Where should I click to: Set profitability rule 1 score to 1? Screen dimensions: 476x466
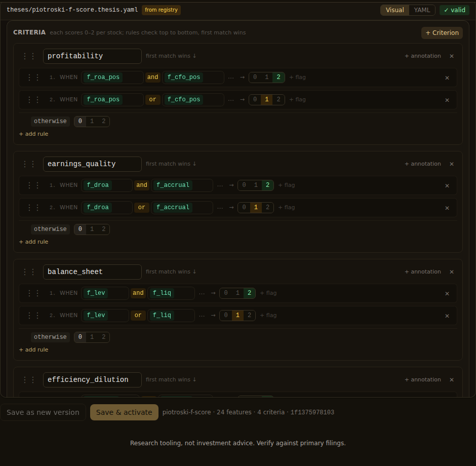[267, 77]
